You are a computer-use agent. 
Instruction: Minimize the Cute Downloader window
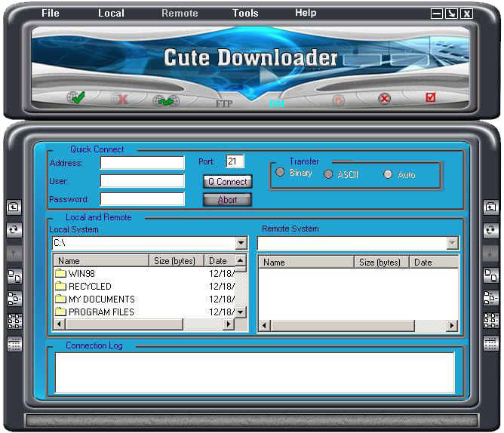pyautogui.click(x=437, y=14)
